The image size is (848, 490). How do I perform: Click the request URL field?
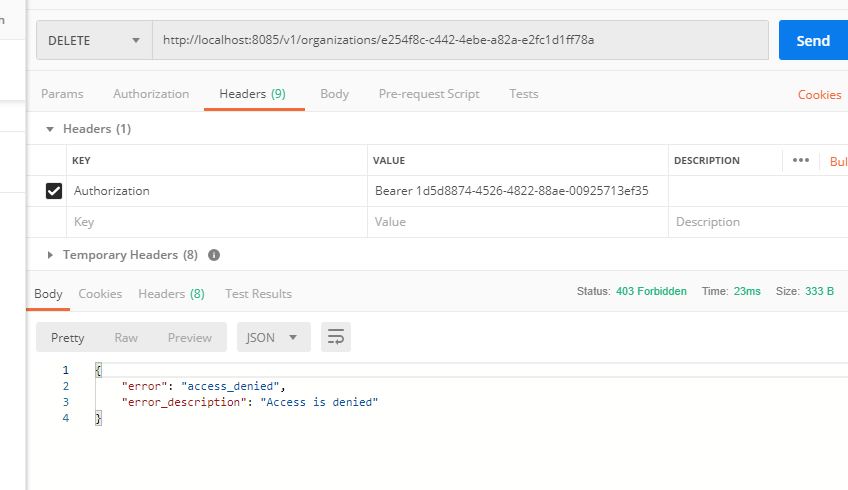point(460,40)
